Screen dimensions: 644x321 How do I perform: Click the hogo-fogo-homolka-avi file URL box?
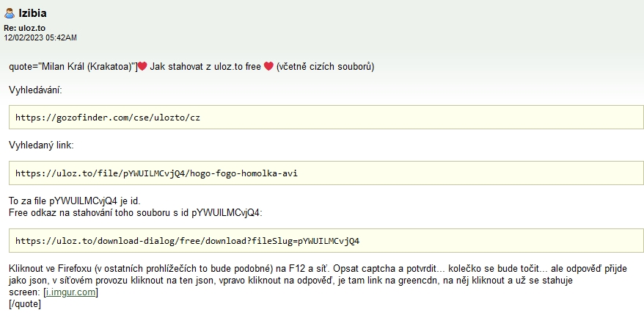(326, 173)
